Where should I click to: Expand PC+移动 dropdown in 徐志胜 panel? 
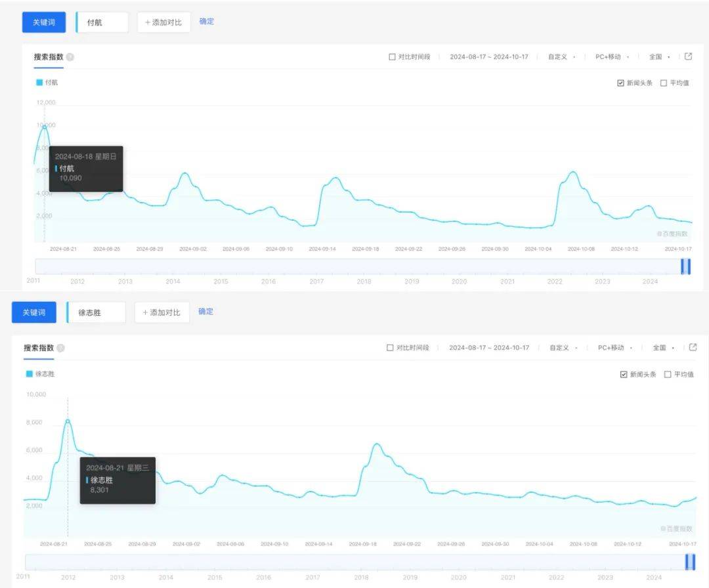[x=614, y=348]
